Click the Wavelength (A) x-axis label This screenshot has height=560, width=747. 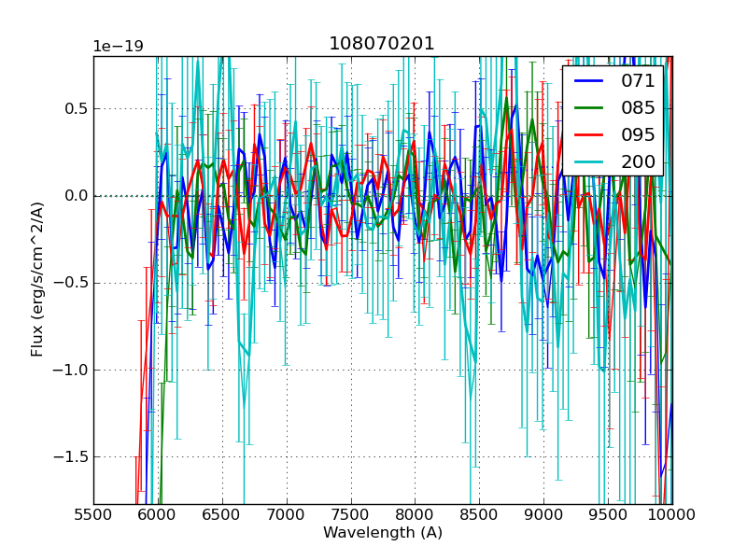[383, 533]
